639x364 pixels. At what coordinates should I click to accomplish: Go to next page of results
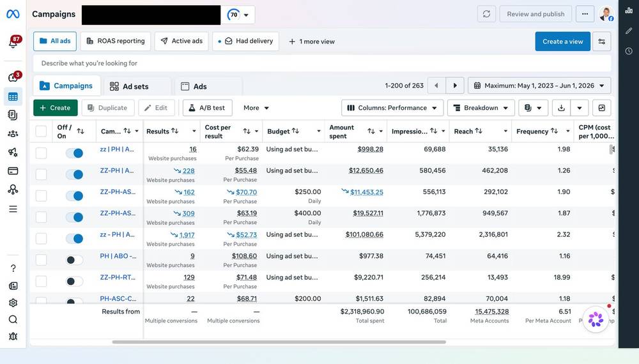click(455, 86)
